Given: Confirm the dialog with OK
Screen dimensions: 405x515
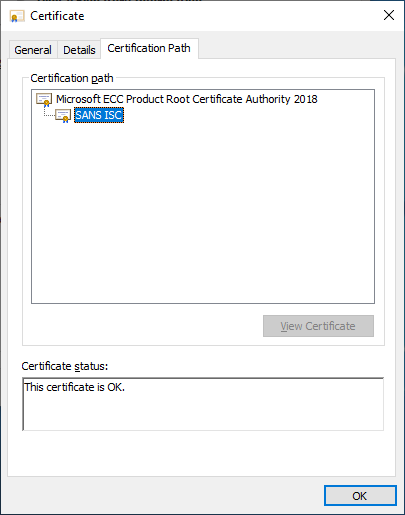Looking at the screenshot, I should 360,496.
